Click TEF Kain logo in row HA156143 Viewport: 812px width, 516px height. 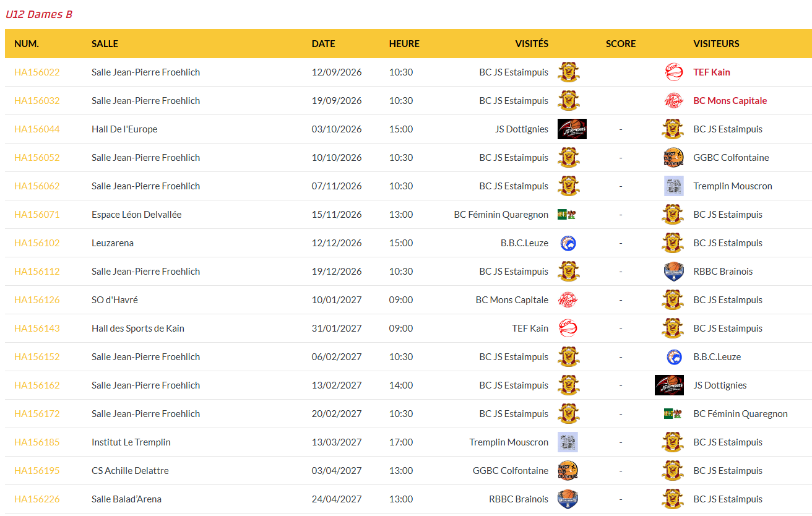pyautogui.click(x=568, y=329)
